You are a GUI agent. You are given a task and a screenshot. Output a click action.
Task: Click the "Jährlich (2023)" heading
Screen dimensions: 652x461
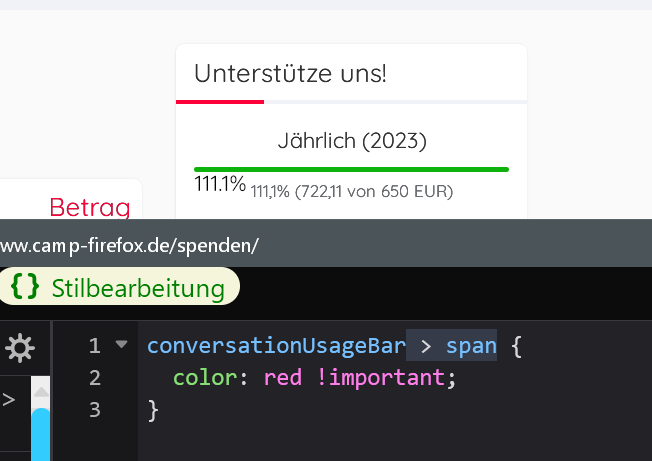coord(351,141)
